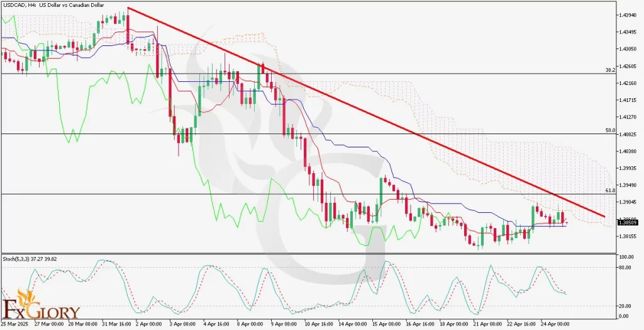644x330 pixels.
Task: Click the 15 Apr 08:00 time label
Action: (x=387, y=324)
